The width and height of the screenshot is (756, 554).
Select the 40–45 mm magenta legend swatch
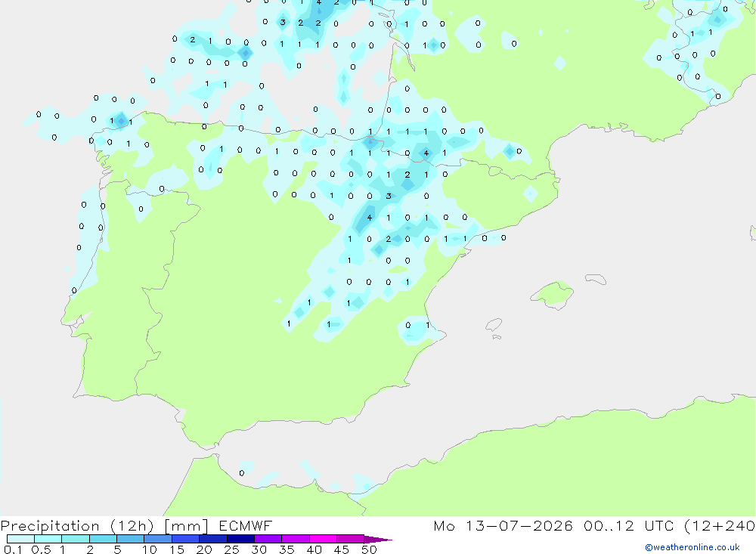pyautogui.click(x=323, y=539)
